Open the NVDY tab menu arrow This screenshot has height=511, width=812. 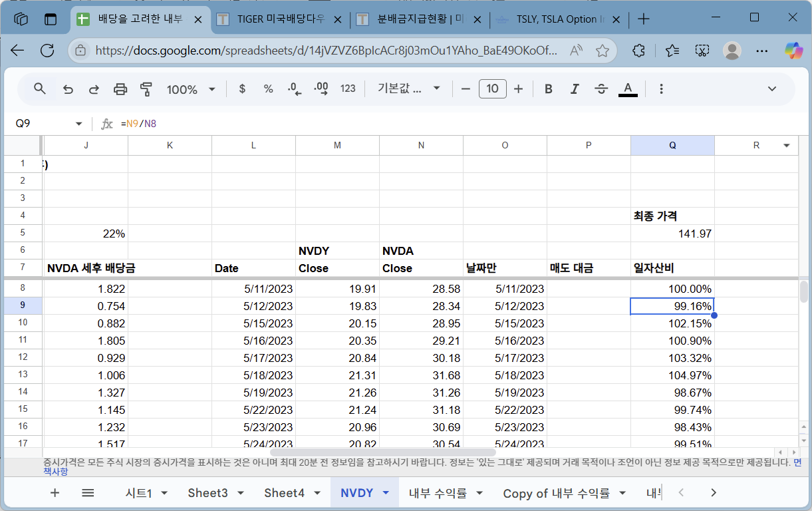385,493
